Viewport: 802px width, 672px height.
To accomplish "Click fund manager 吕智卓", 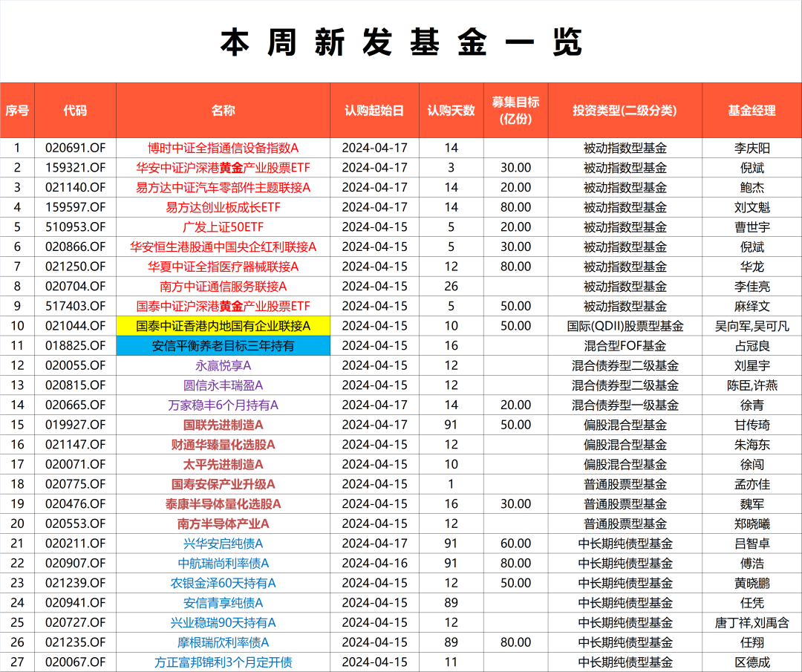I will tap(752, 544).
